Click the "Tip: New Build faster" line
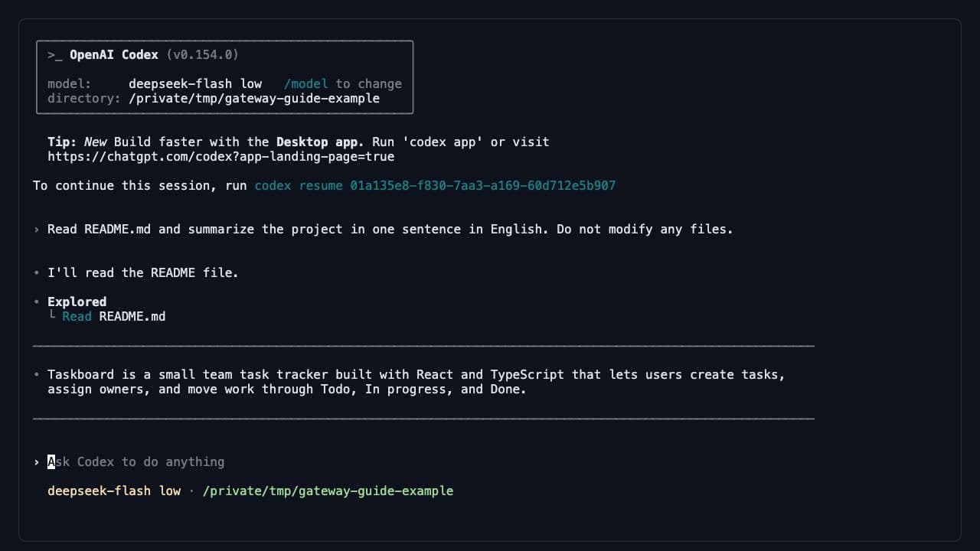The image size is (980, 551). pos(299,142)
